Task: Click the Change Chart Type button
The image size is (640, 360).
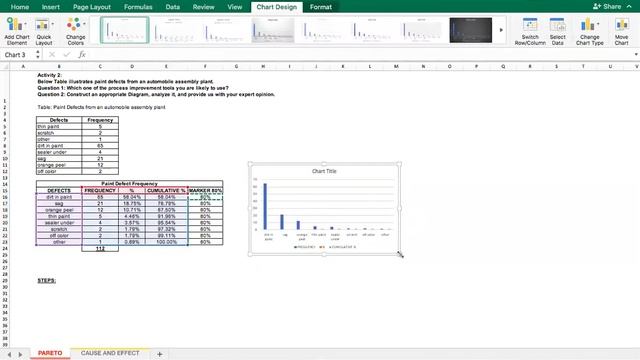Action: 589,31
